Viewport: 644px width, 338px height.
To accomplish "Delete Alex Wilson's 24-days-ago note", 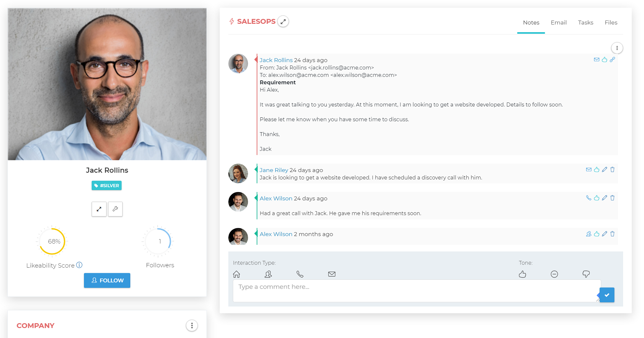I will (612, 198).
